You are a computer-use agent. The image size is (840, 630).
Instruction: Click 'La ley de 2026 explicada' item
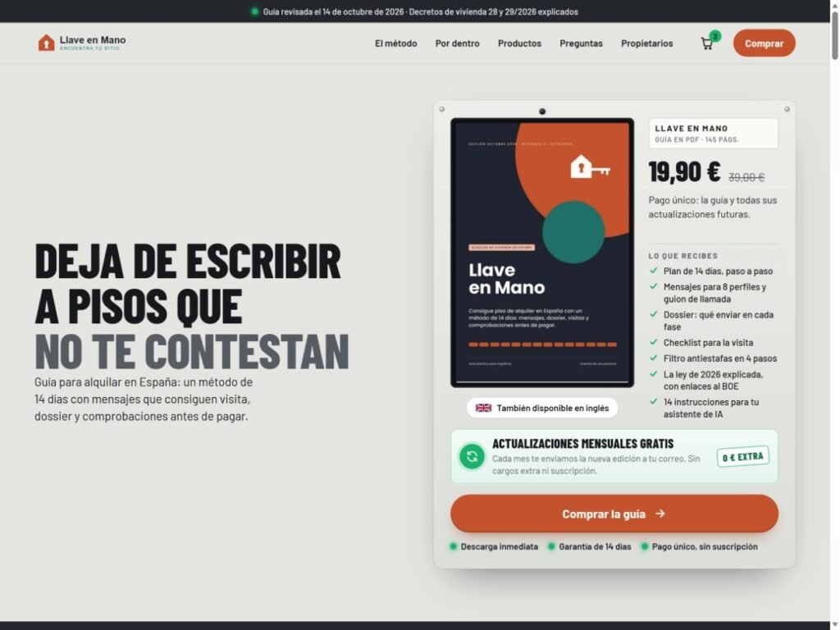click(x=713, y=381)
